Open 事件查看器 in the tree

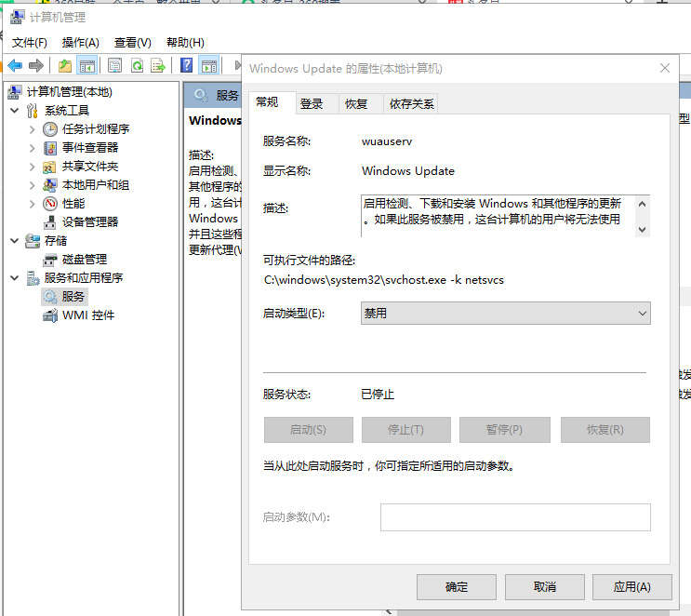(90, 147)
